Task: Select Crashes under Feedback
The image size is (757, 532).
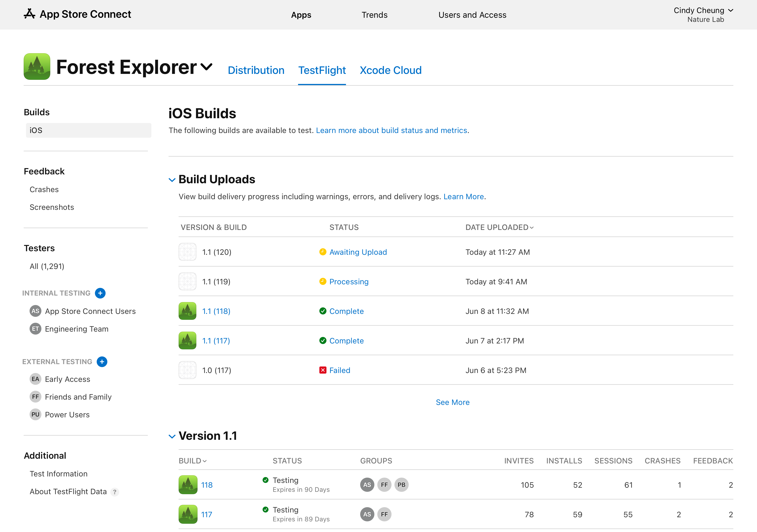Action: pyautogui.click(x=44, y=190)
